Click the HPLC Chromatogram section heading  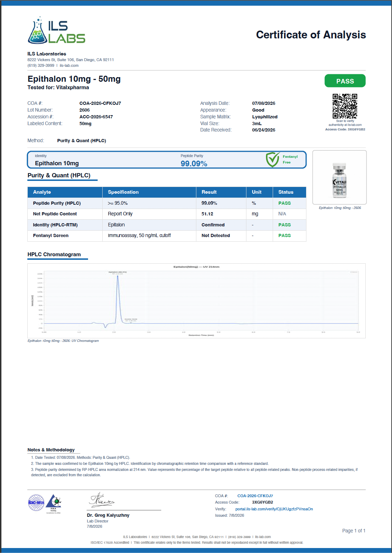[54, 254]
